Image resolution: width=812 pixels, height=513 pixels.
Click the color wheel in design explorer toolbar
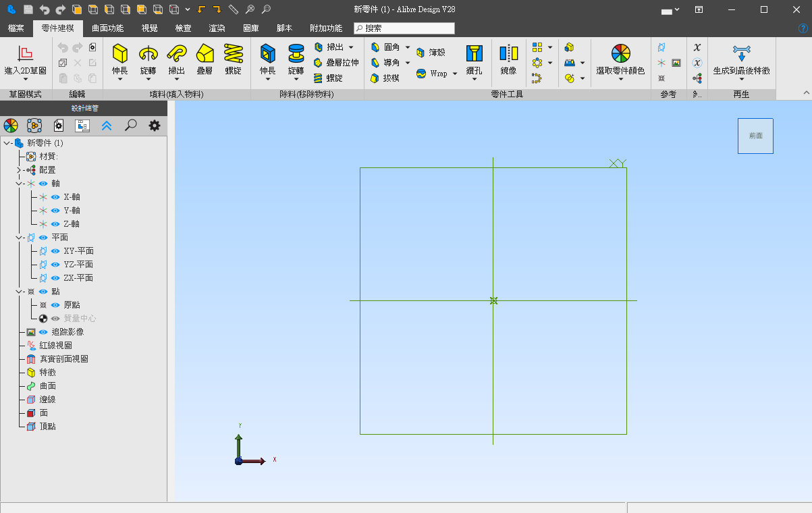[11, 126]
